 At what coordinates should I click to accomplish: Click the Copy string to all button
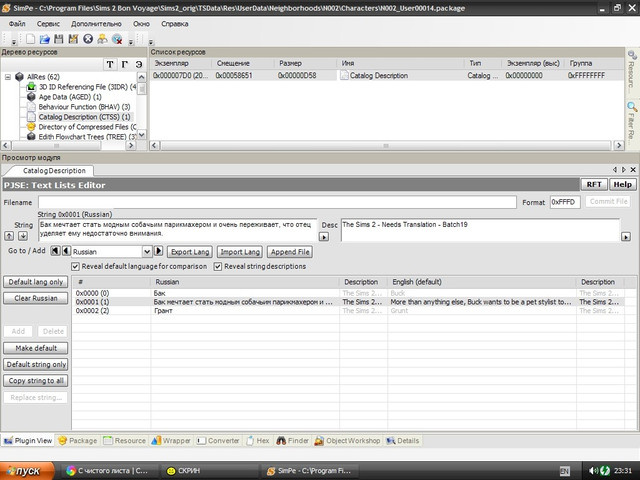[x=36, y=381]
